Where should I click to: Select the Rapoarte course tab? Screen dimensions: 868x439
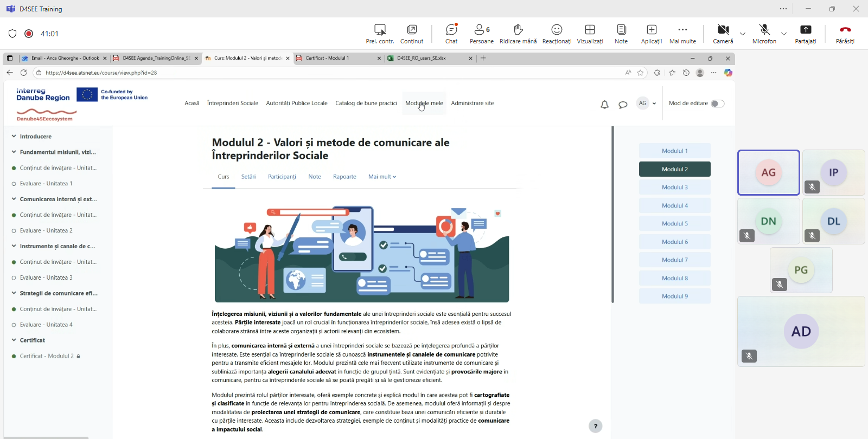tap(344, 177)
